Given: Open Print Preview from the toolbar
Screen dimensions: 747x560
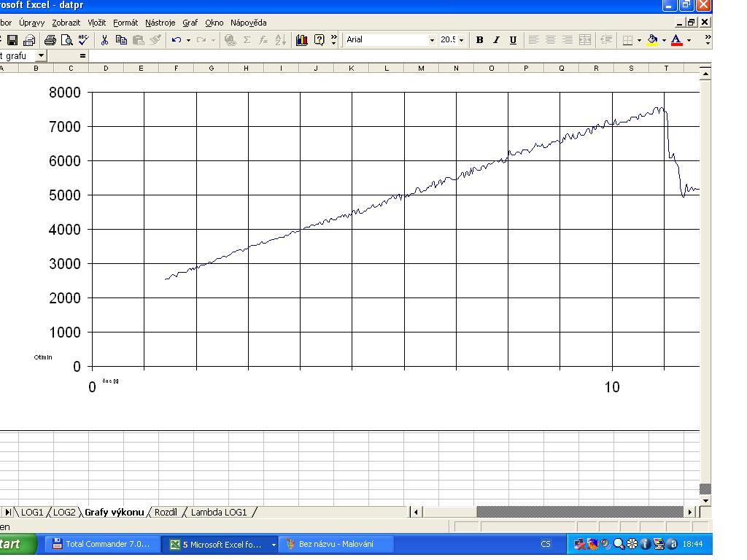Looking at the screenshot, I should [66, 40].
